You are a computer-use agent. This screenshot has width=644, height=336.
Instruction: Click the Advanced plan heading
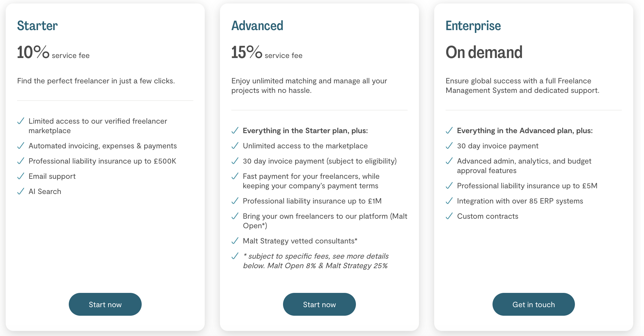[x=257, y=26]
